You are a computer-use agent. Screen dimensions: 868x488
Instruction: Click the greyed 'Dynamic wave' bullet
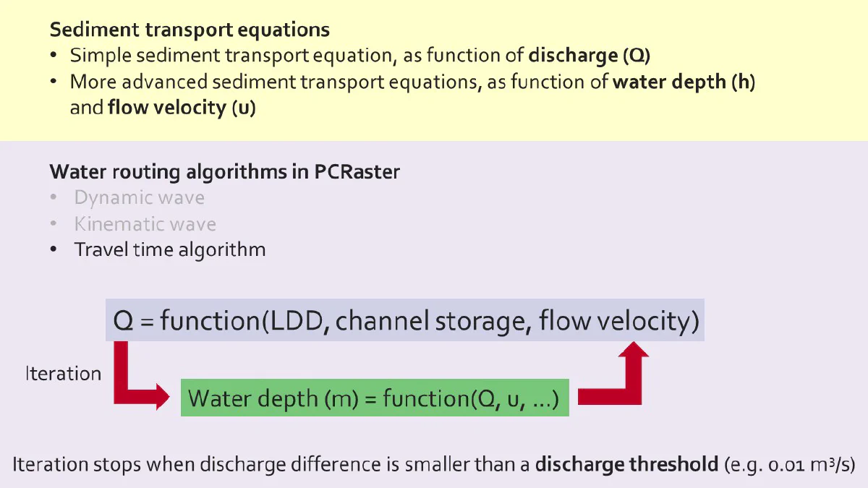139,197
